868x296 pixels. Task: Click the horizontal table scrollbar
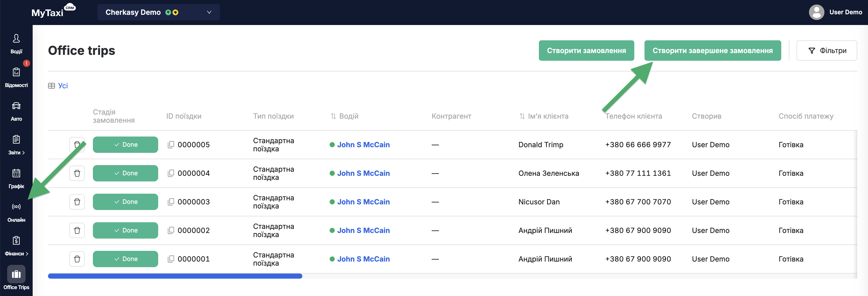point(175,276)
